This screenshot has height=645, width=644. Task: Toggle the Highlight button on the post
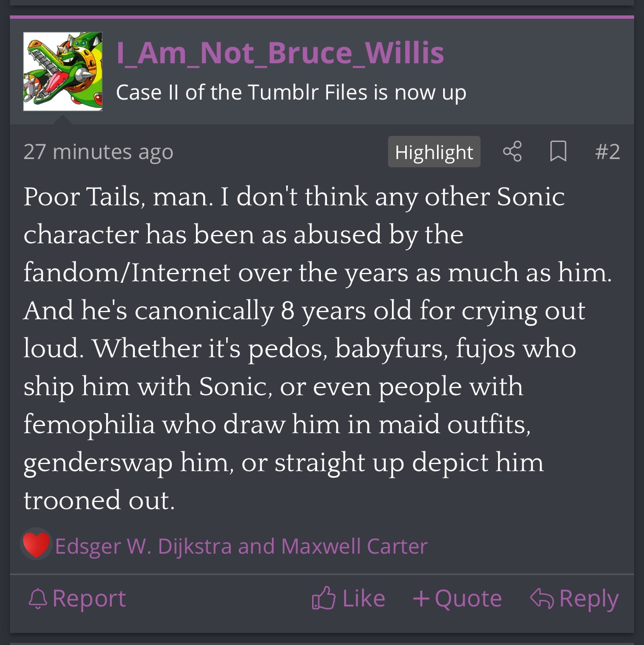point(434,152)
